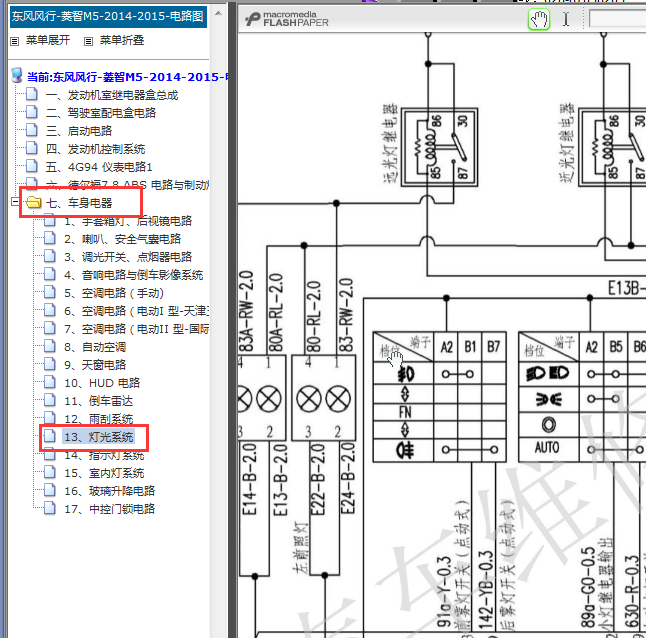Open 14、指示灯系统
Viewport: 646px width, 638px height.
coord(104,455)
